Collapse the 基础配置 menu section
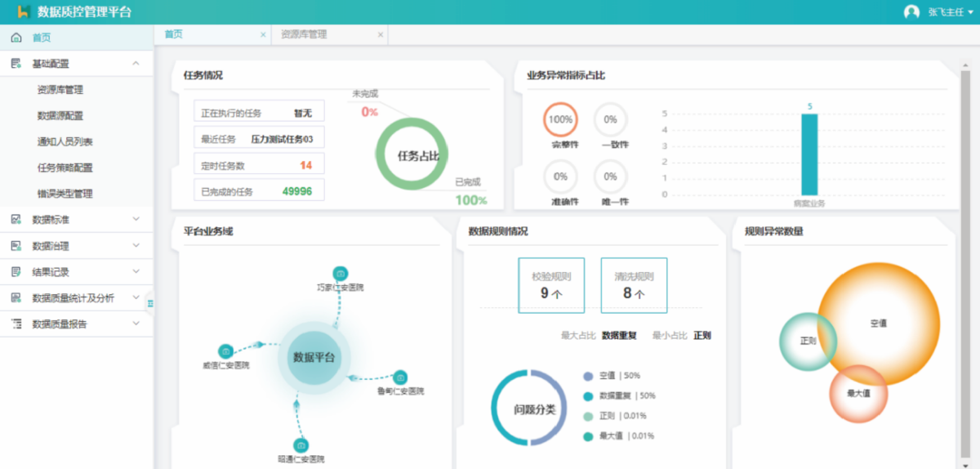 (x=136, y=64)
